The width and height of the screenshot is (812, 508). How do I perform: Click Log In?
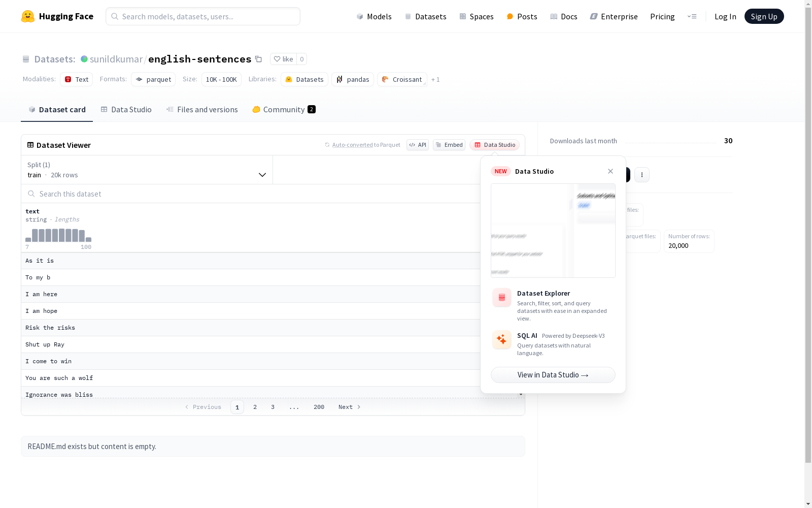click(x=725, y=16)
